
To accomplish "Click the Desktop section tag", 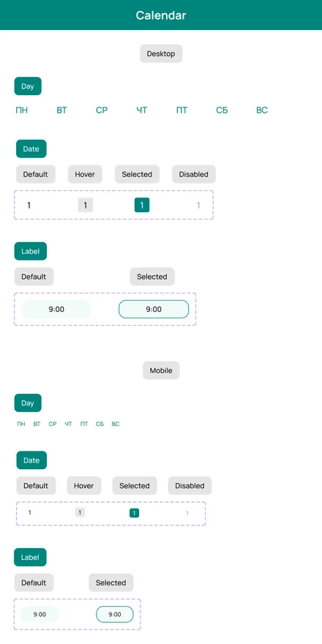I will click(161, 54).
